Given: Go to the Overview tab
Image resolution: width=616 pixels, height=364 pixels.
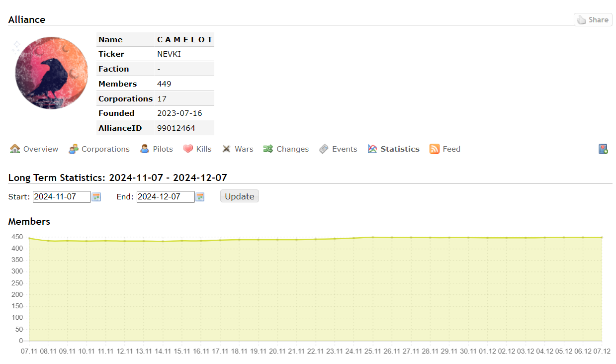Looking at the screenshot, I should 41,149.
